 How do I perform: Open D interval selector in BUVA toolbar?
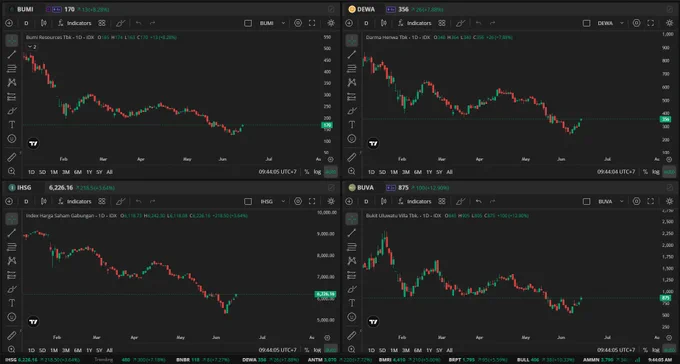[366, 201]
